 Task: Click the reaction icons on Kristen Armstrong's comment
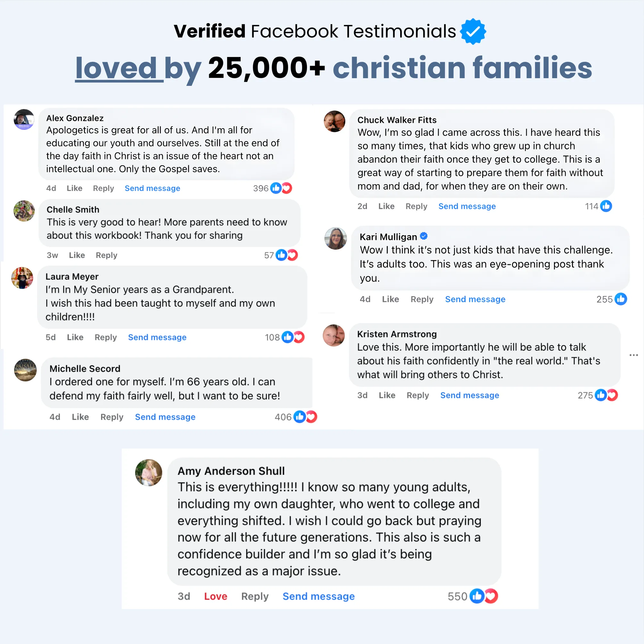(x=606, y=395)
